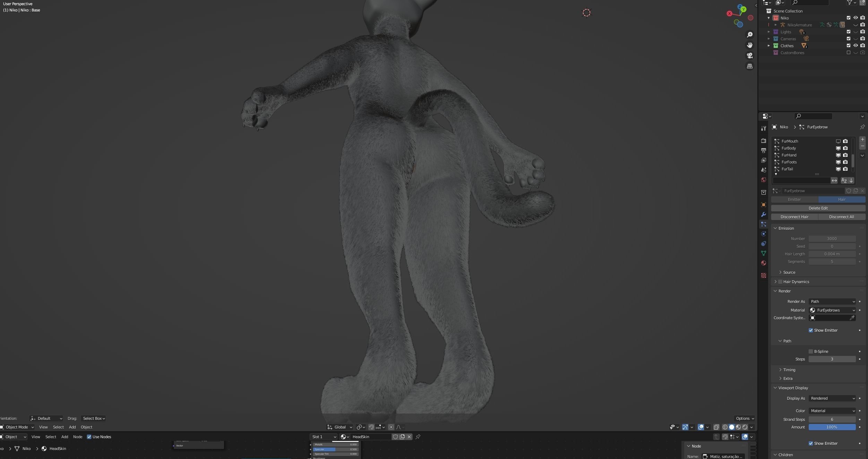Hide Clothes collection in viewport
Viewport: 868px width, 459px height.
click(856, 46)
